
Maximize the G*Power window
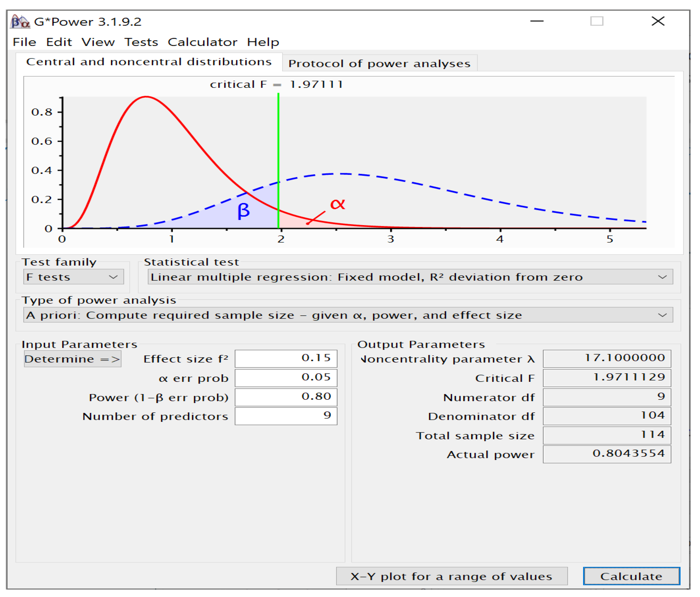click(x=597, y=21)
